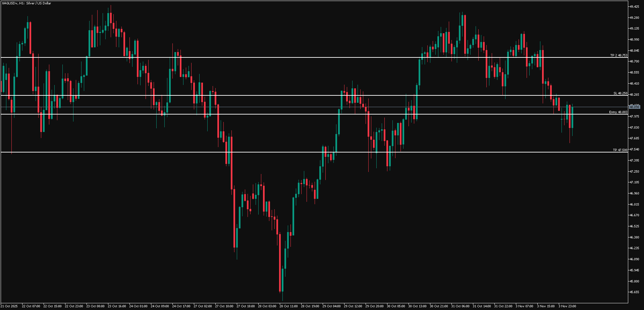Screen dimensions: 644x310
Task: Click the Entry 48.003 line label
Action: click(618, 112)
